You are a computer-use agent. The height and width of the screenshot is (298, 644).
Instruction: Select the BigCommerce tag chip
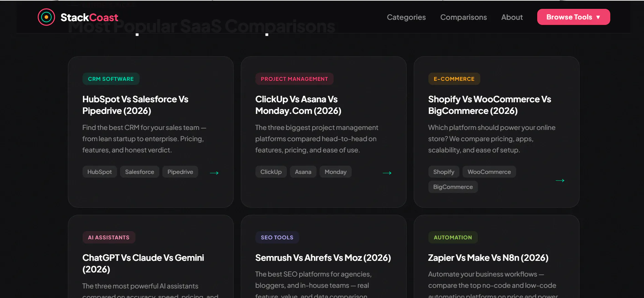pos(453,187)
